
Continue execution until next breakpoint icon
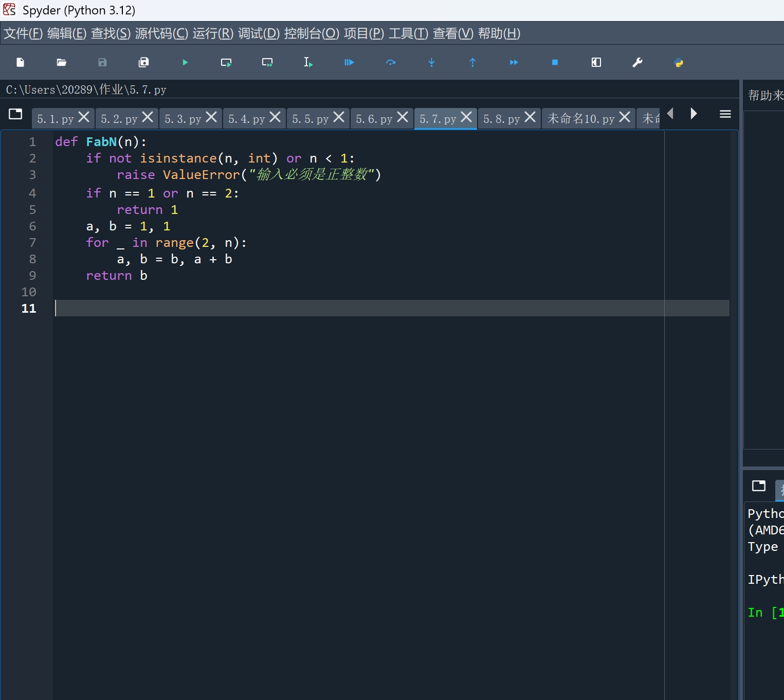pos(514,62)
